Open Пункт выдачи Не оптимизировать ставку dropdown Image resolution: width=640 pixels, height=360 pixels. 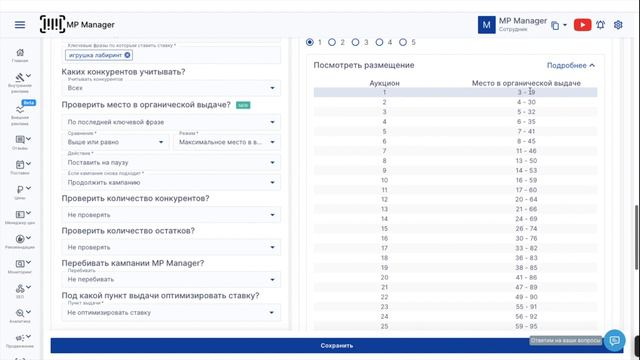click(x=171, y=312)
